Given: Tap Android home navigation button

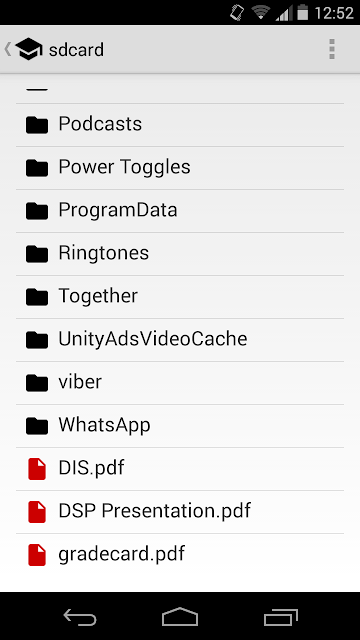Looking at the screenshot, I should click(180, 617).
